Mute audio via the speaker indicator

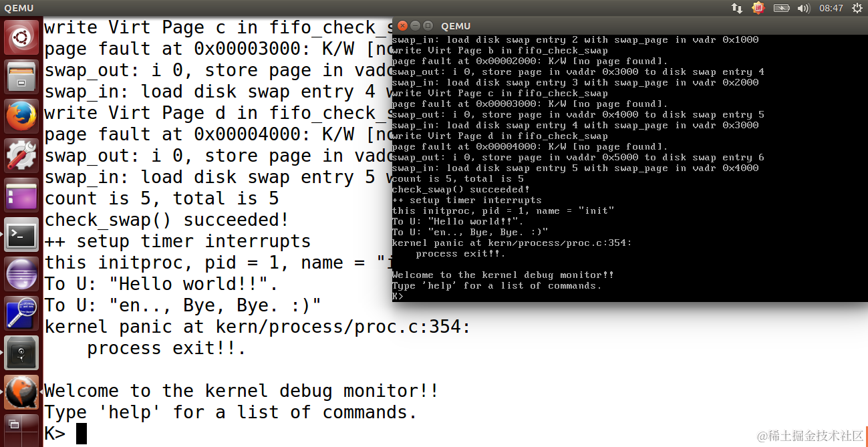(805, 8)
